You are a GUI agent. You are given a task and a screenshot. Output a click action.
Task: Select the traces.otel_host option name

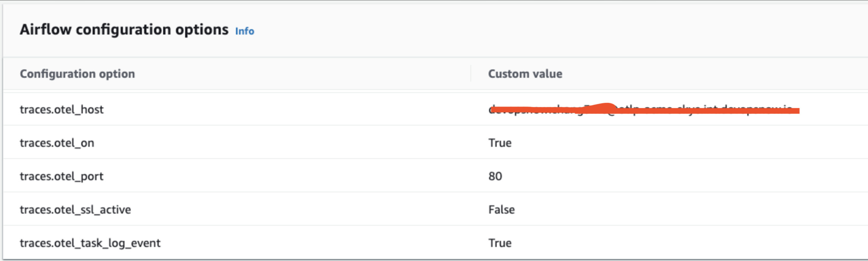click(x=61, y=110)
